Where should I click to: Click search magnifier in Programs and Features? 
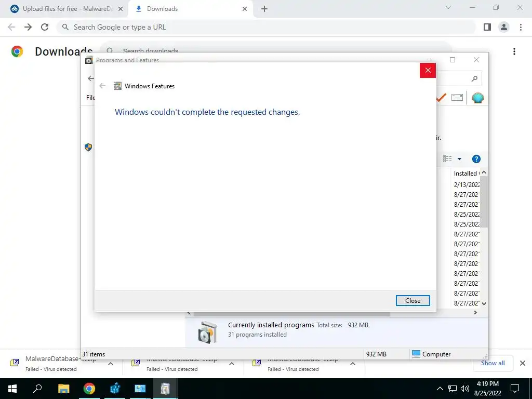[x=474, y=79]
